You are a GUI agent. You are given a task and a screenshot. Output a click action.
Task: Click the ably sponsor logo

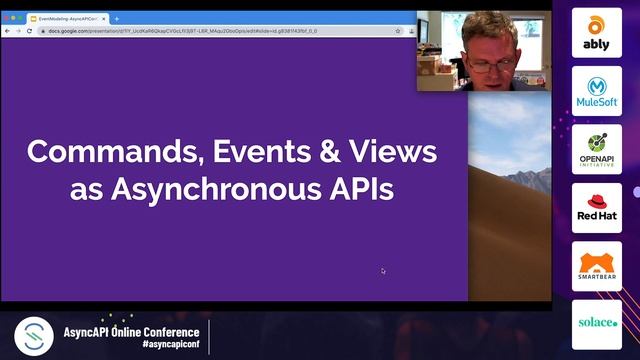(597, 33)
